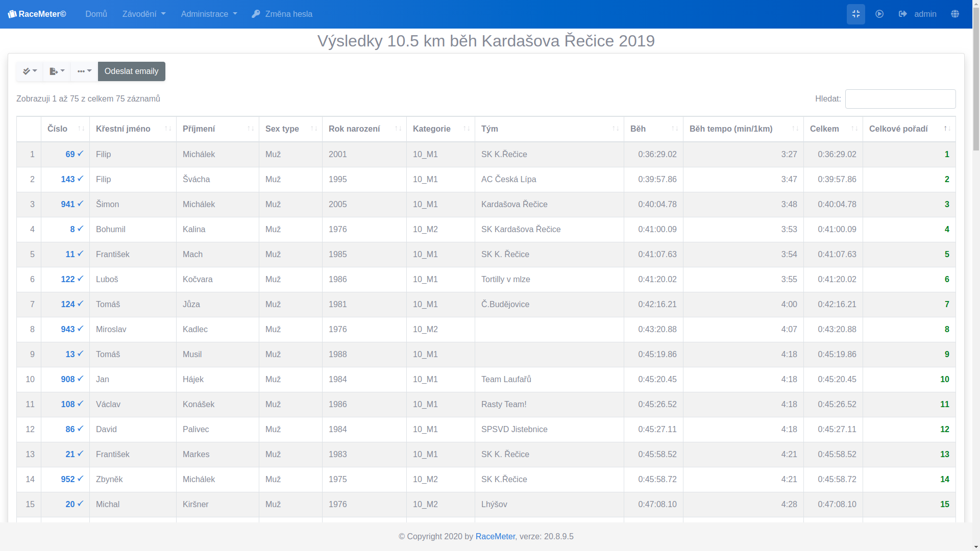Click the Lhýšov team cell
980x551 pixels.
[549, 505]
